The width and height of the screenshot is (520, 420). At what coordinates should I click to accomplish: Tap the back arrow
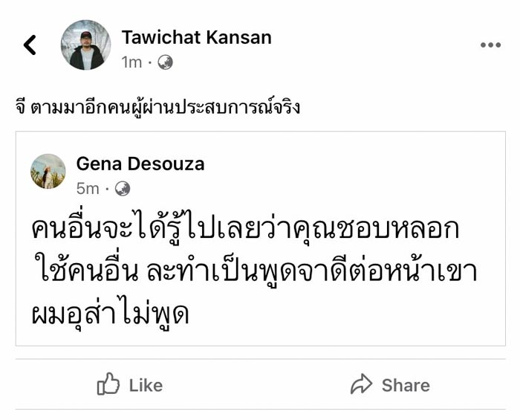tap(30, 45)
